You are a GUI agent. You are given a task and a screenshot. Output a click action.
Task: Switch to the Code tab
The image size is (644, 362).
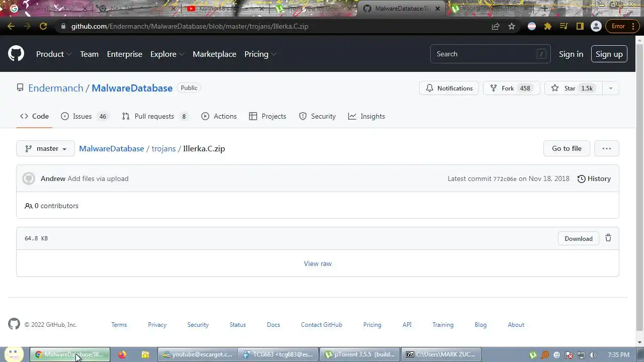(34, 116)
